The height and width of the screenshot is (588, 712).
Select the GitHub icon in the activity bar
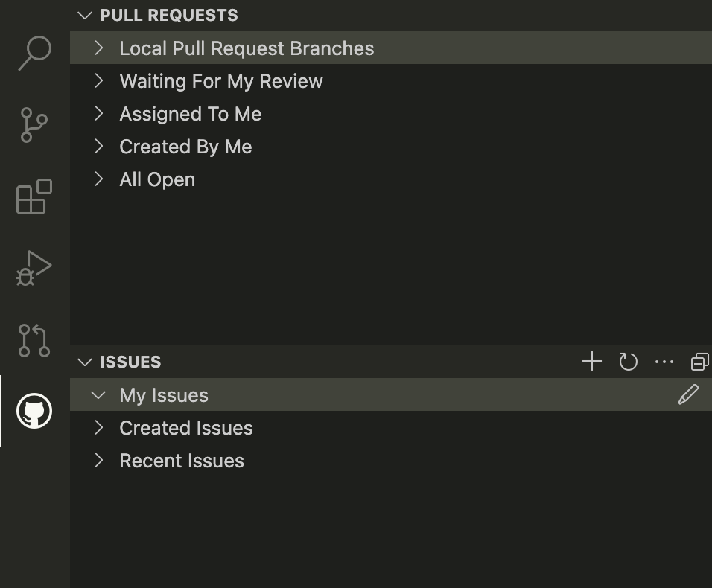coord(34,411)
